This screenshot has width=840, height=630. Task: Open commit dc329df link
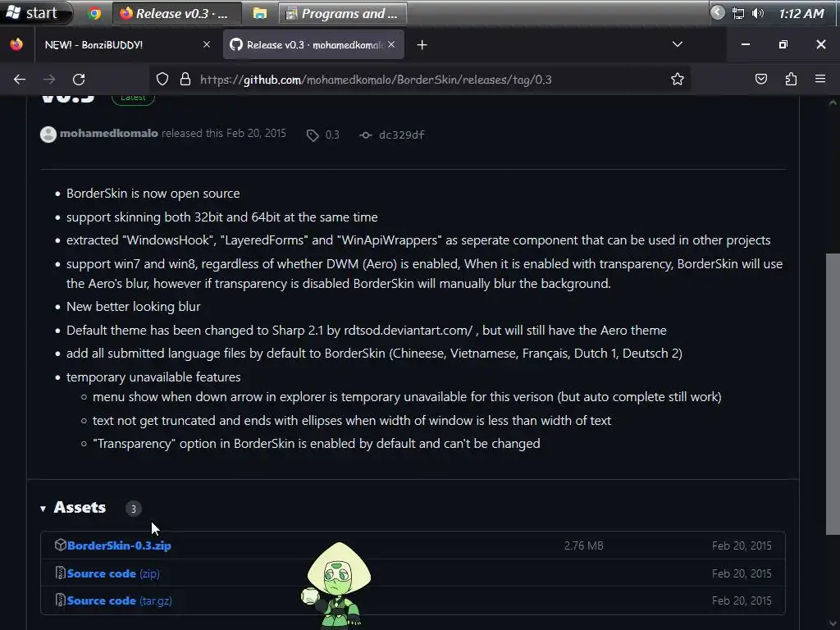pos(402,135)
